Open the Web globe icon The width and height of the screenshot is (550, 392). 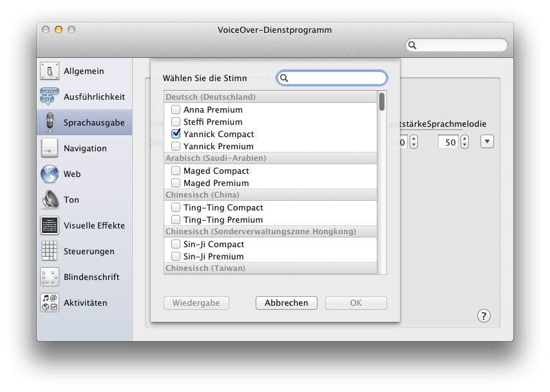point(50,174)
